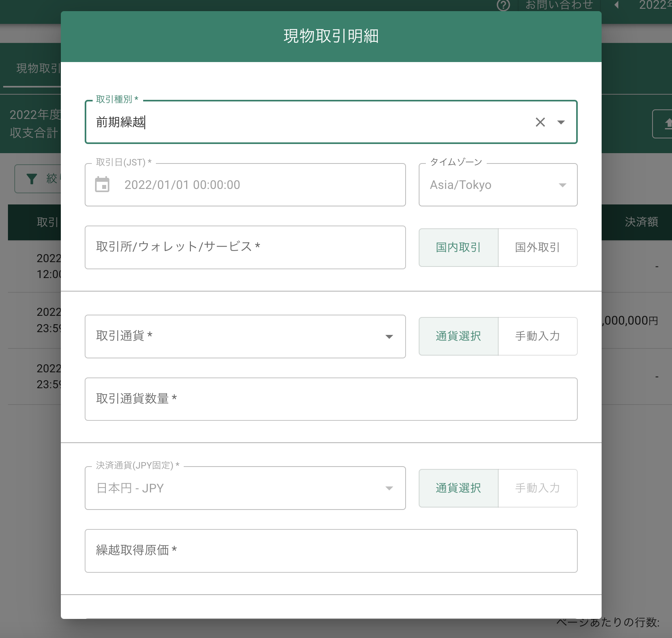Select the 国外取引 toggle
The width and height of the screenshot is (672, 638).
tap(538, 247)
